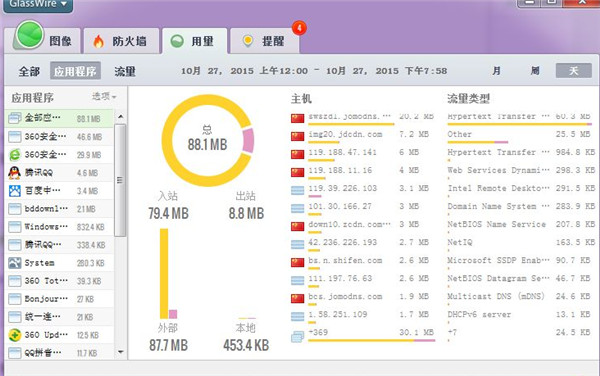
Task: Click the 360 Upd green plus icon
Action: [x=15, y=335]
